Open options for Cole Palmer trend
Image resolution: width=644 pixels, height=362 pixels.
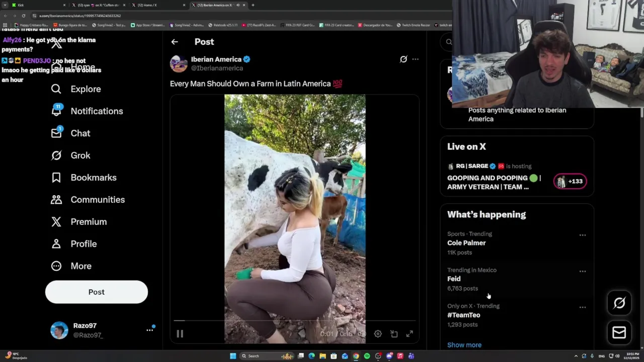pos(583,235)
